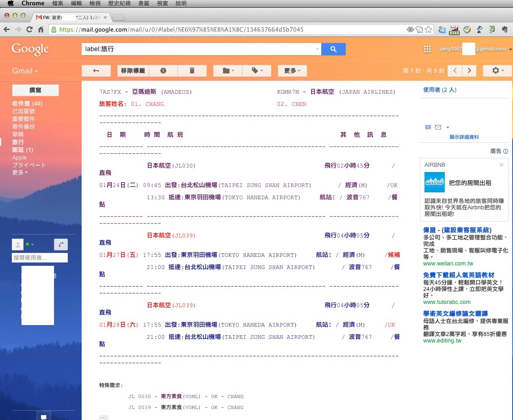The height and width of the screenshot is (420, 513).
Task: Reload the page with the refresh icon
Action: 29,29
